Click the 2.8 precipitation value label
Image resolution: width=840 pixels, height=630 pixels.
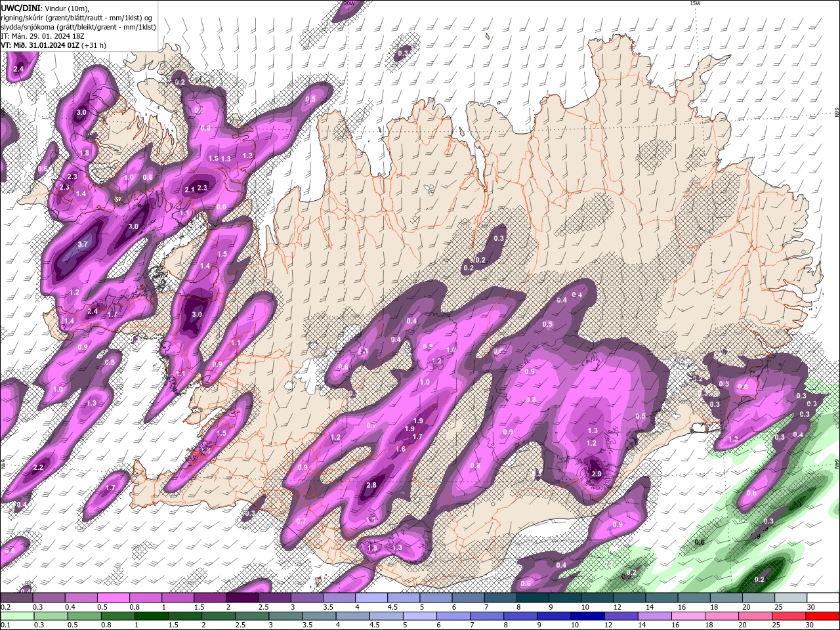click(x=371, y=485)
